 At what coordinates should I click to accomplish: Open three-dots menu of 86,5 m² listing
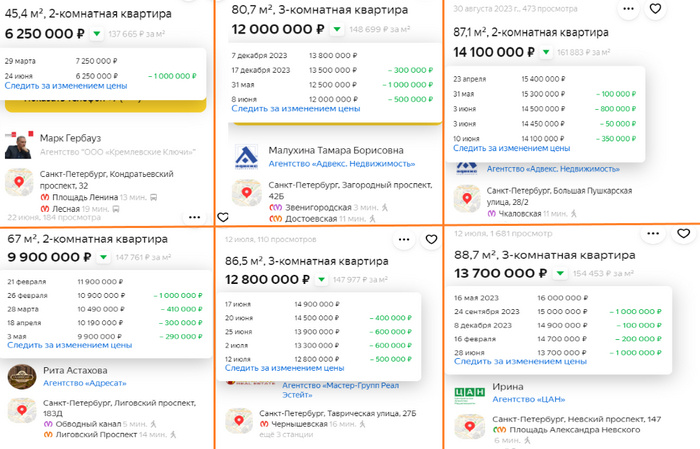point(404,240)
